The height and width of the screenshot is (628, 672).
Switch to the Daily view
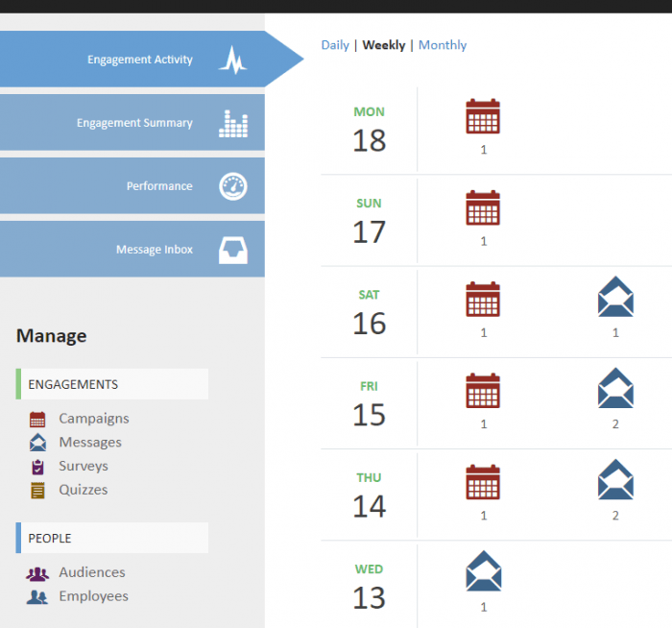pyautogui.click(x=335, y=45)
